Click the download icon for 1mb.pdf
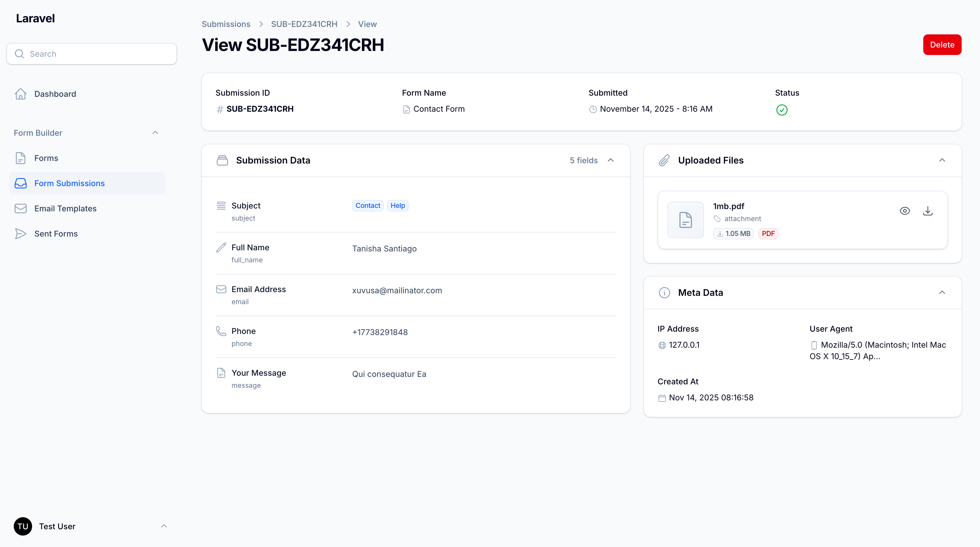 928,210
